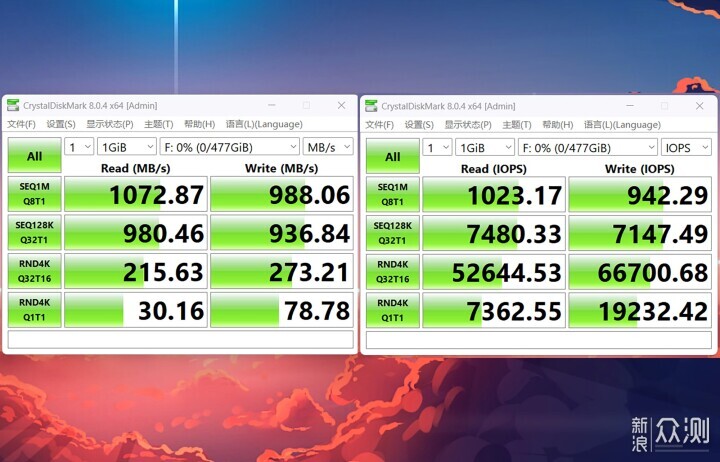Start SEQ1M Q8T1 test in left window

coord(34,194)
